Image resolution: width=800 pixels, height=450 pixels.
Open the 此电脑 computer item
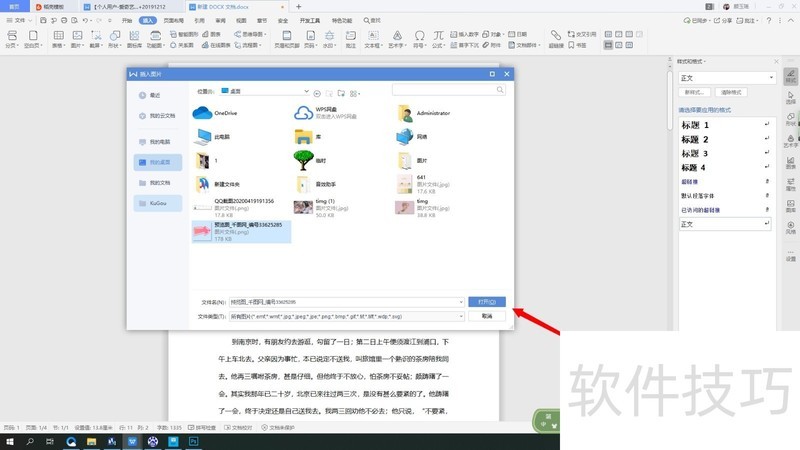[212, 137]
